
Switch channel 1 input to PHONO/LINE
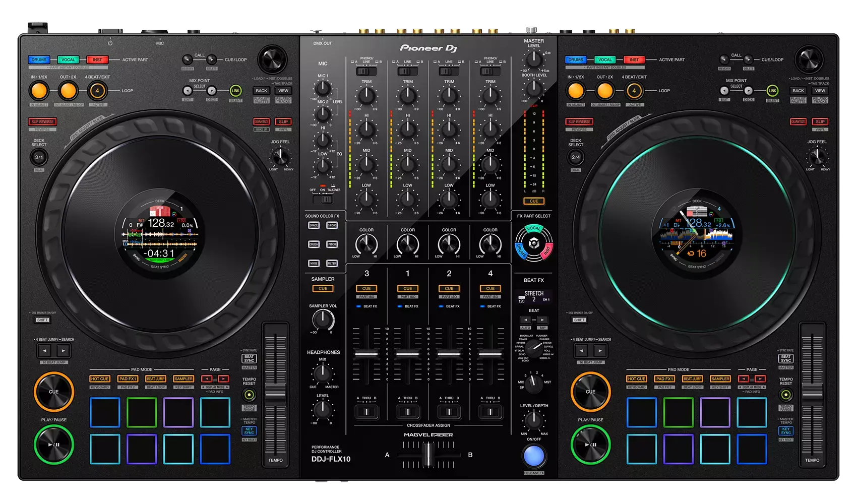(x=407, y=71)
